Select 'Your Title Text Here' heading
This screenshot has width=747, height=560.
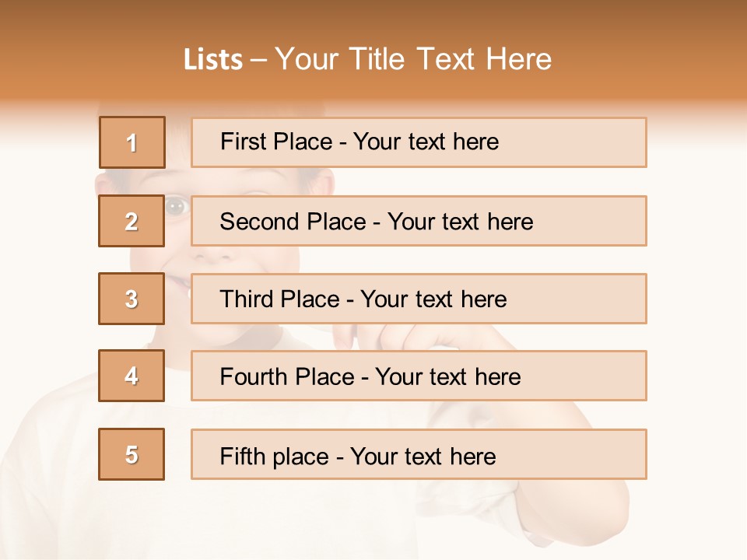tap(413, 59)
